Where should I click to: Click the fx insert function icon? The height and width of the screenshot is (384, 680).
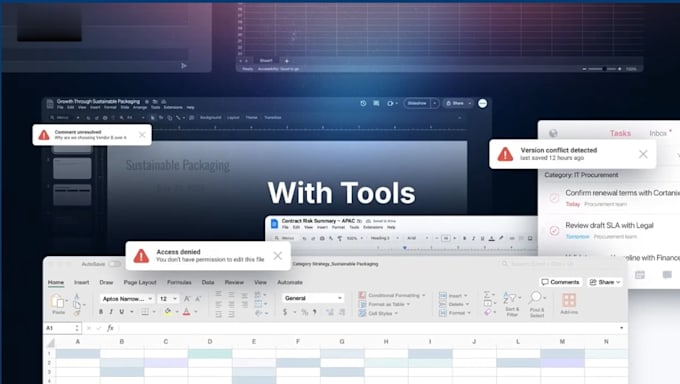click(x=111, y=328)
